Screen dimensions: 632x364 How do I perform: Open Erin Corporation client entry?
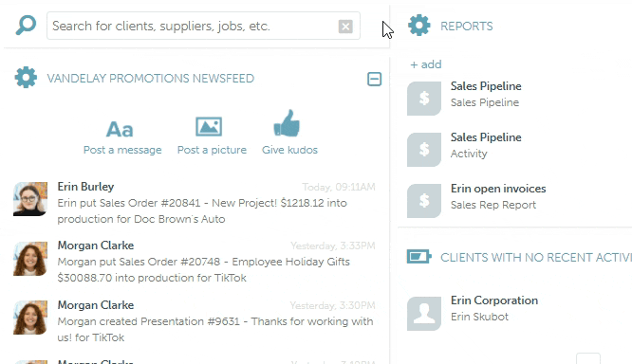coord(494,308)
